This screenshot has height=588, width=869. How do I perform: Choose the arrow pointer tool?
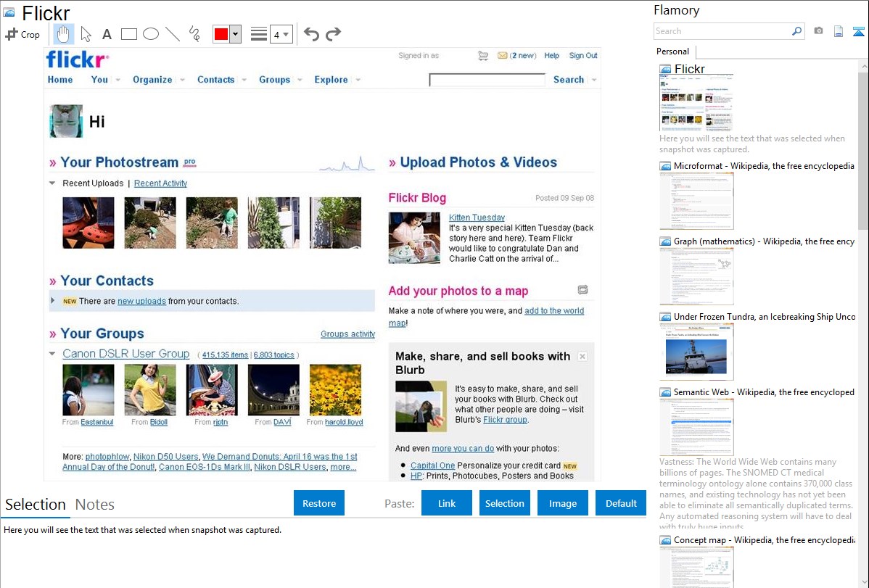(x=86, y=34)
